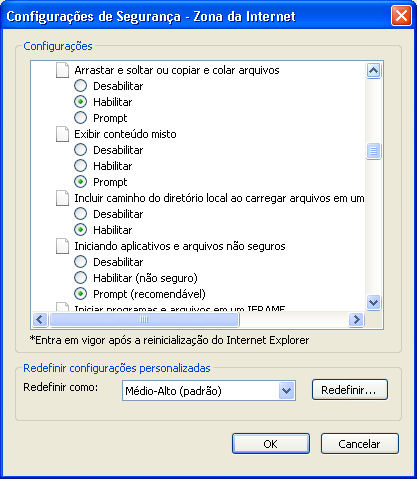Select Prompt under Arrastar e soltar arquivos
Viewport: 417px width, 479px height.
pyautogui.click(x=80, y=118)
